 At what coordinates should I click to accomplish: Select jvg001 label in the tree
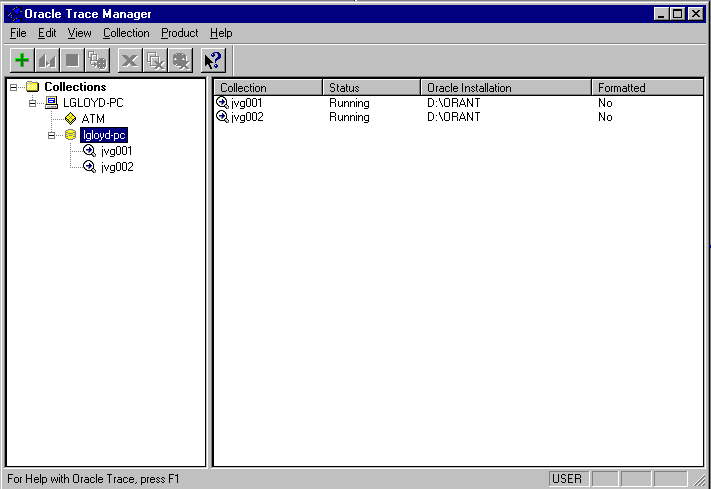pos(117,151)
